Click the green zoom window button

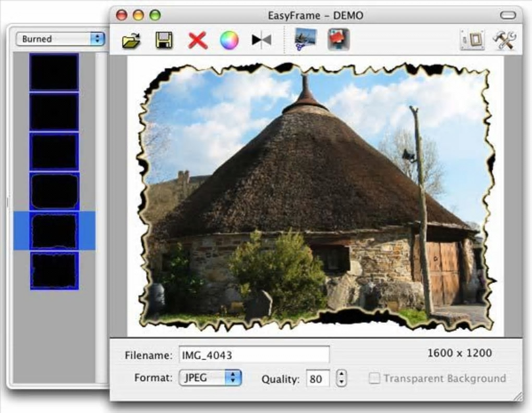click(155, 15)
